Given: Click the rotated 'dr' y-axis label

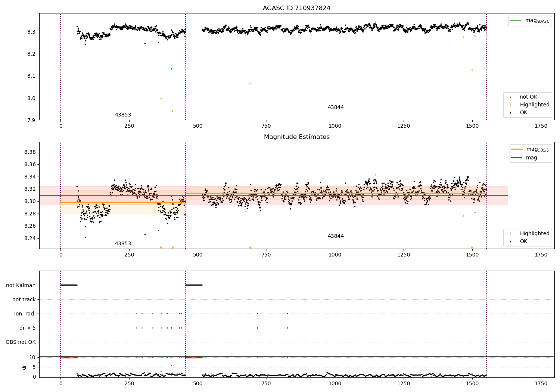Looking at the screenshot, I should tap(24, 367).
